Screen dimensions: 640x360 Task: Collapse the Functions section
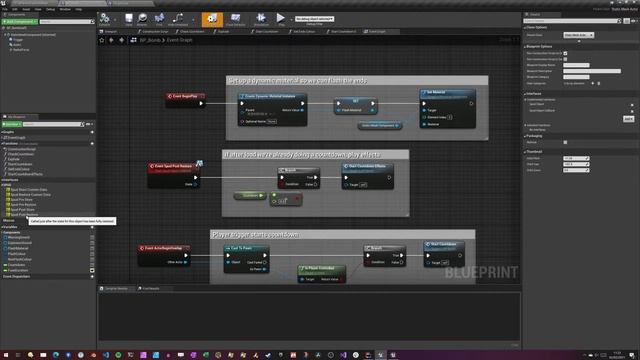point(2,144)
